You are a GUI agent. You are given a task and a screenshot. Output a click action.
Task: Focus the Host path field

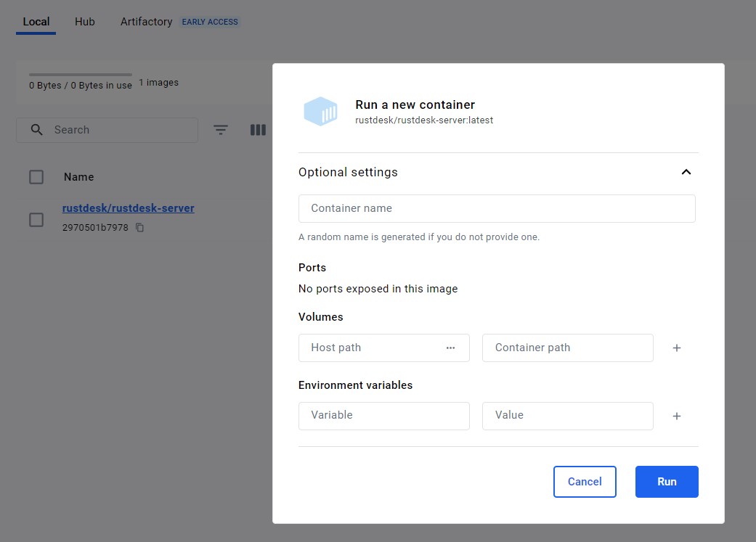[383, 348]
